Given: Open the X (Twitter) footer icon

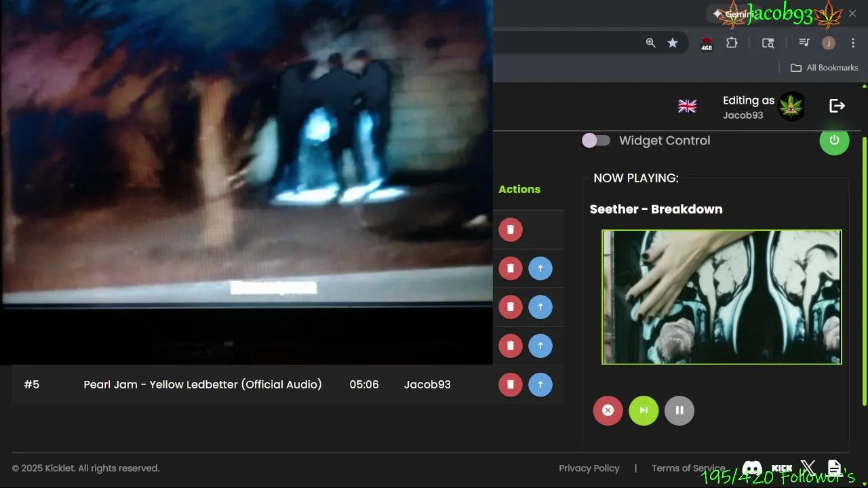Looking at the screenshot, I should pos(808,468).
